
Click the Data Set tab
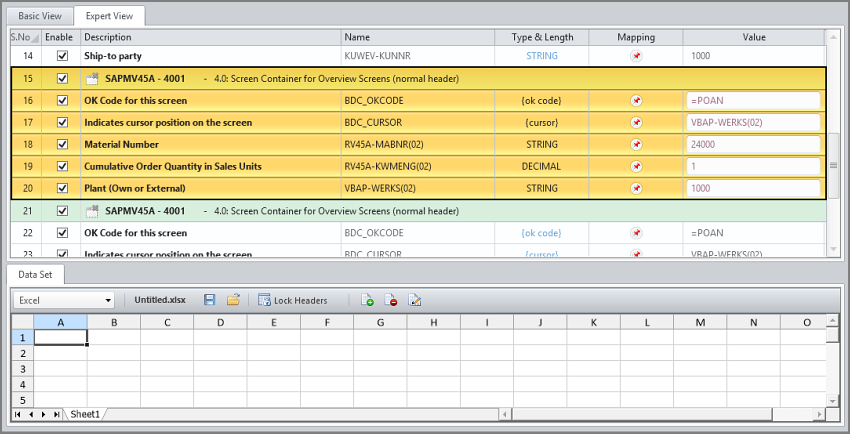click(37, 273)
